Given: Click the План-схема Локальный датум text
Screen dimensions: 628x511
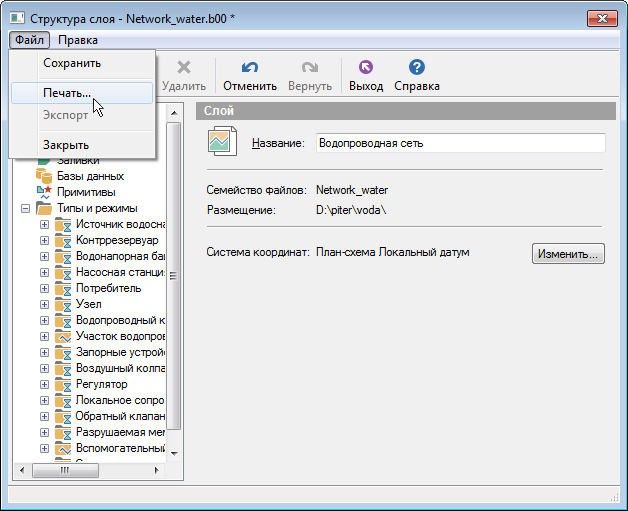Looking at the screenshot, I should click(392, 252).
